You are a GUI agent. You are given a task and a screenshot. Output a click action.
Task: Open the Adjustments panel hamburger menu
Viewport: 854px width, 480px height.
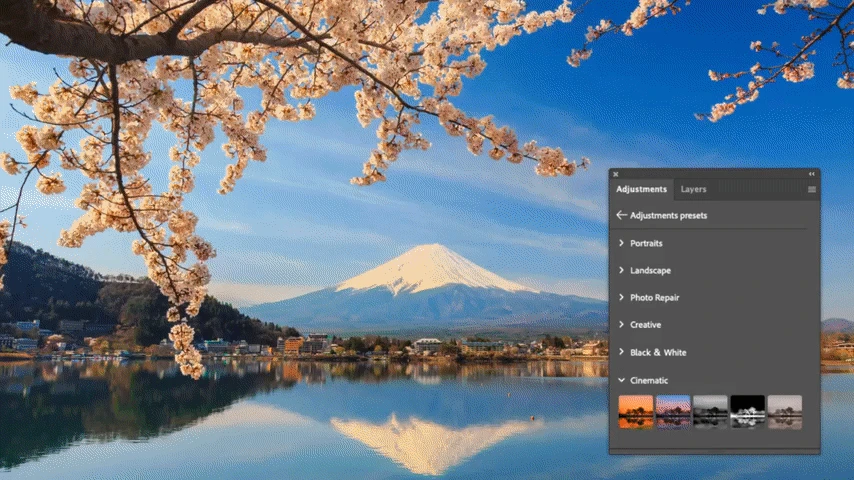pyautogui.click(x=811, y=189)
